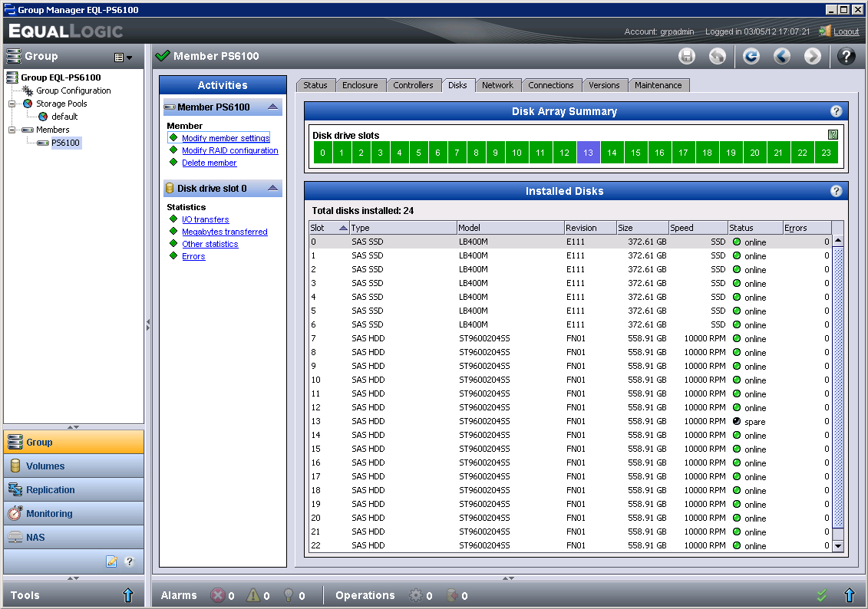The height and width of the screenshot is (609, 868).
Task: Select disk drive slot 0 green square
Action: click(322, 153)
